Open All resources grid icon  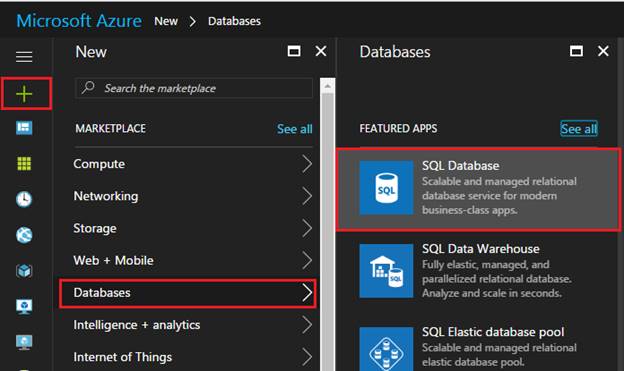24,163
